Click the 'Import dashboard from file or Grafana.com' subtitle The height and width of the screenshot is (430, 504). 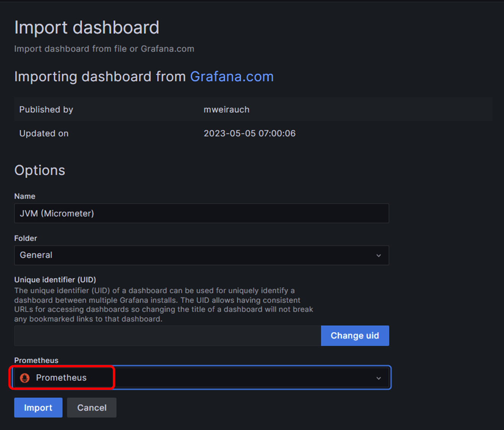[x=104, y=49]
